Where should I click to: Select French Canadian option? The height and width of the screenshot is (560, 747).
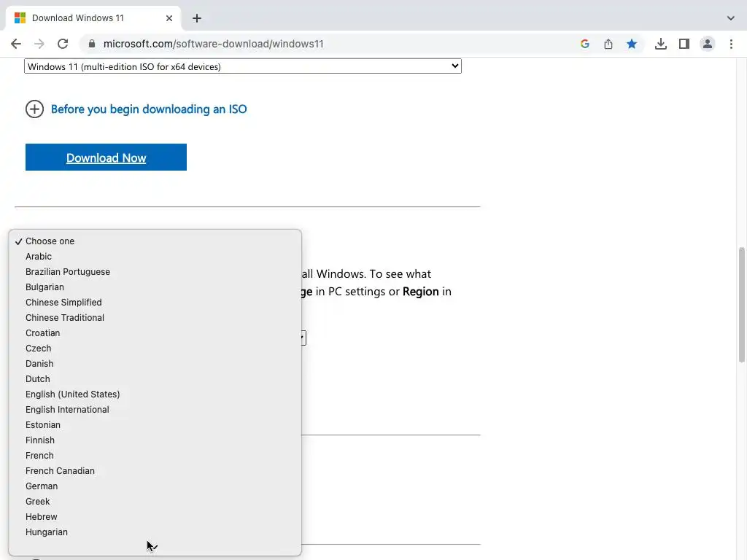[155, 470]
